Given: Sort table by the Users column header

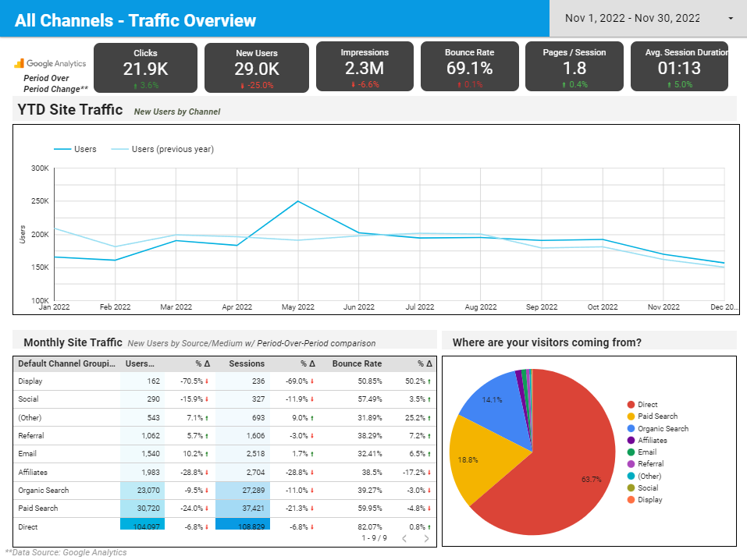Looking at the screenshot, I should [x=140, y=363].
